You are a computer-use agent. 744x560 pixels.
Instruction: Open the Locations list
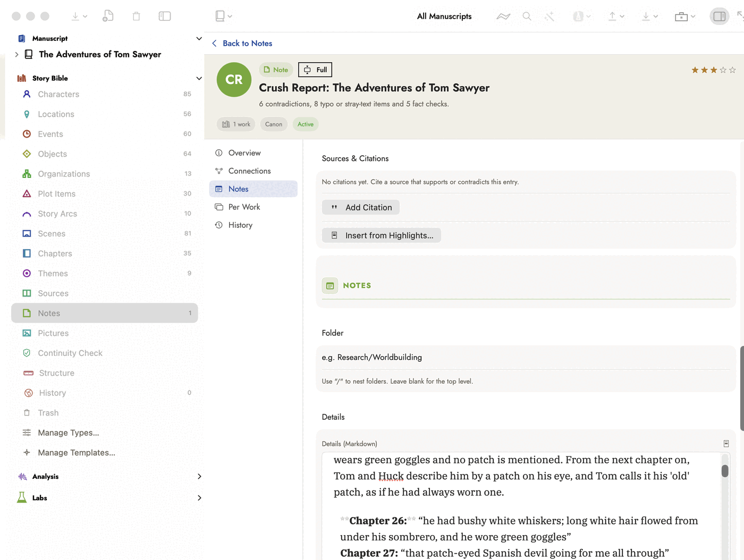pos(104,114)
